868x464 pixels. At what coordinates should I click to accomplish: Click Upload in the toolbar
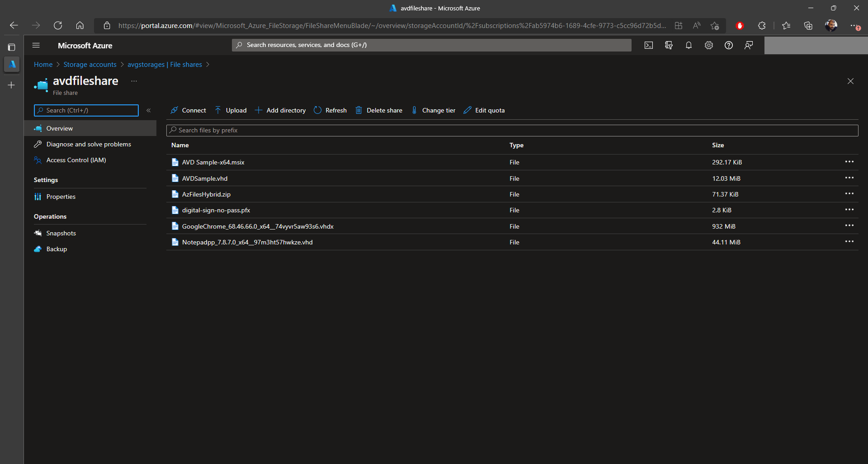point(231,110)
